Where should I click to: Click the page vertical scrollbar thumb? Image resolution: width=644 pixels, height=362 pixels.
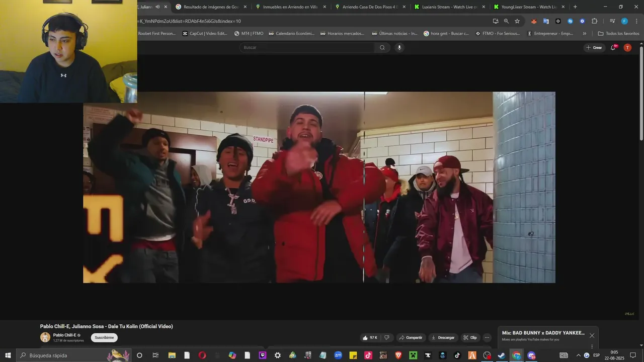click(641, 94)
